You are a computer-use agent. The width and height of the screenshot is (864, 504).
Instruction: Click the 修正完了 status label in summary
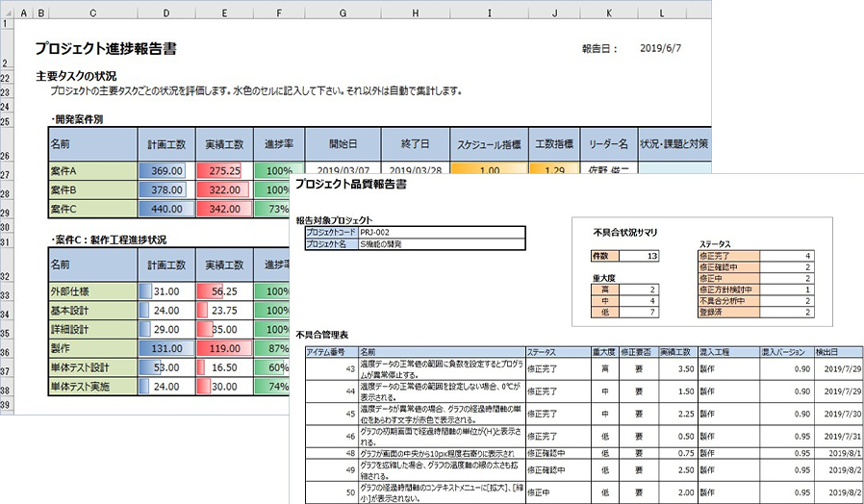point(734,256)
